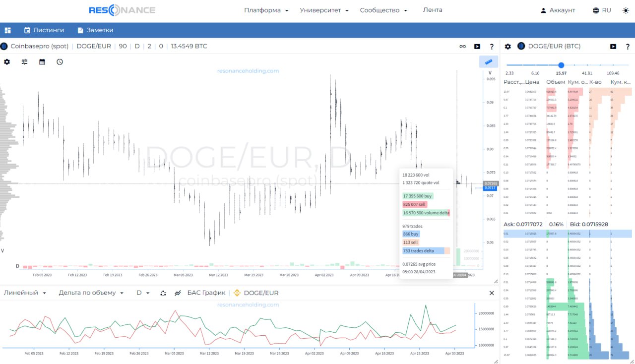635x364 pixels.
Task: Click the recycle refresh icon in lower panel
Action: [163, 293]
